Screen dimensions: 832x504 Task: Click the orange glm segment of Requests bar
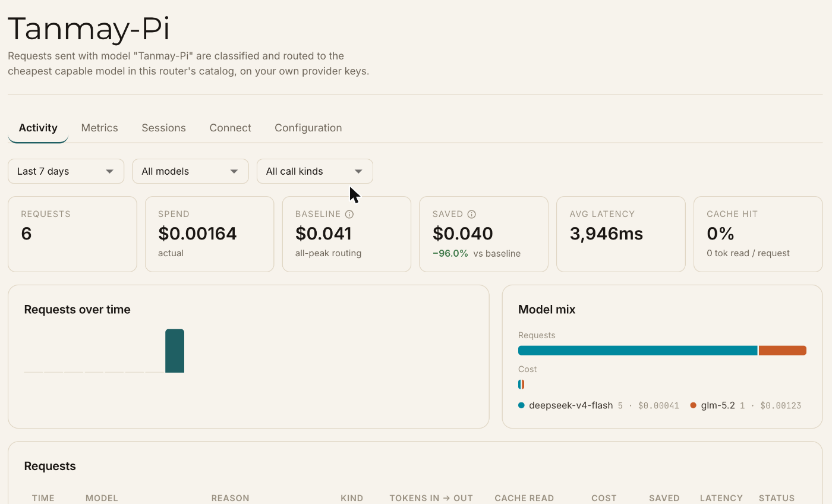(x=783, y=351)
